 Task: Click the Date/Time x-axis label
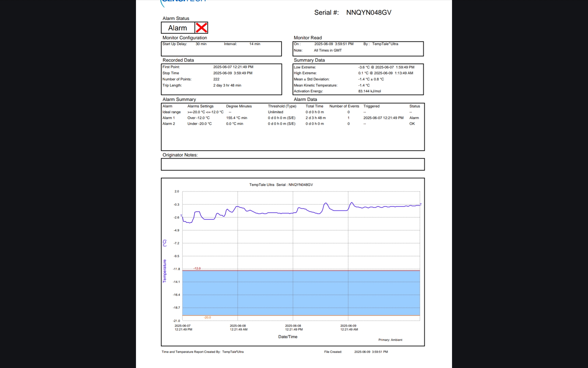pyautogui.click(x=288, y=337)
